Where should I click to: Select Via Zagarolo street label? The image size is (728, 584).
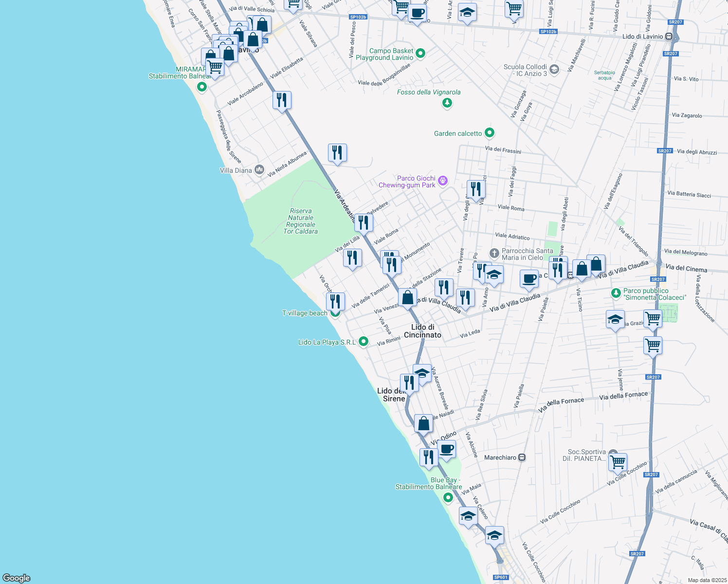pos(687,115)
